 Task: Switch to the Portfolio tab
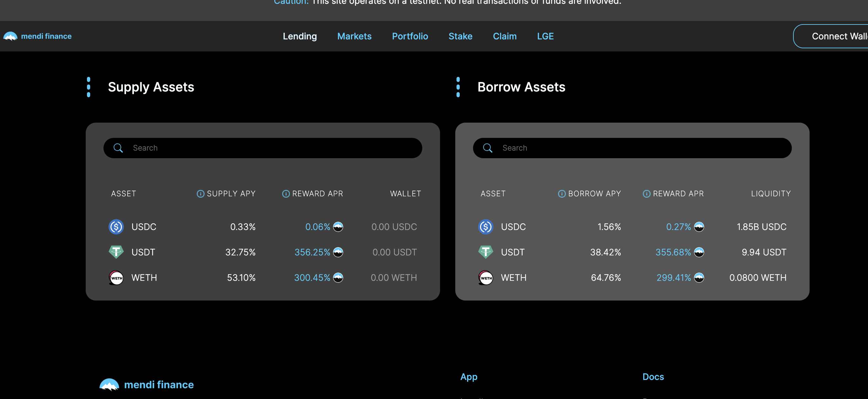410,36
